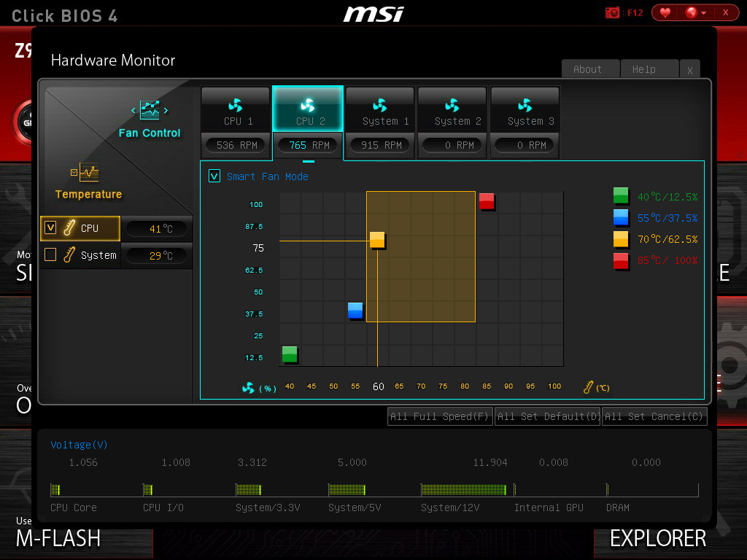Click the fan icon on CPU 1 tab
Image resolution: width=747 pixels, height=560 pixels.
click(x=236, y=105)
